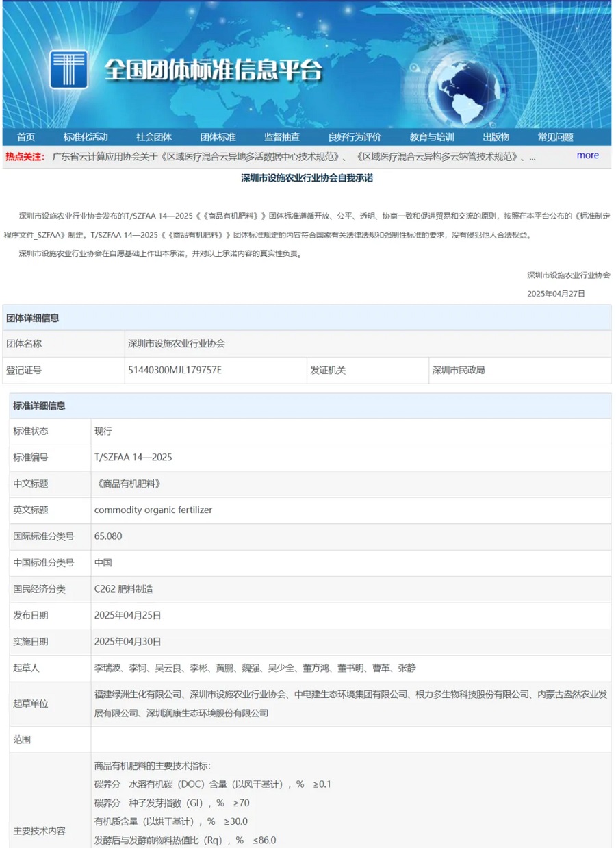The image size is (616, 848).
Task: Open the 出版物 menu
Action: point(496,137)
